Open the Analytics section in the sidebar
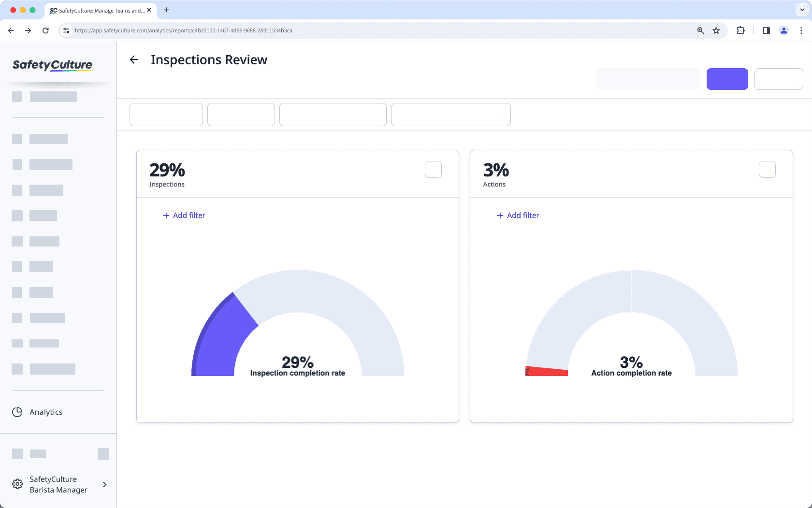The image size is (812, 508). [45, 412]
